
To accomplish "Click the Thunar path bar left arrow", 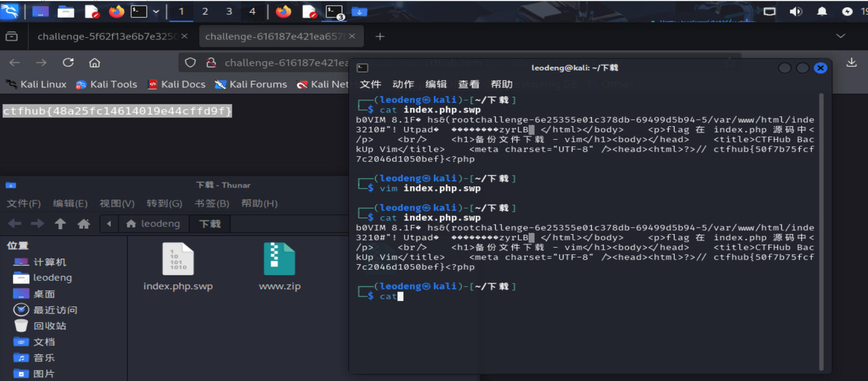I will (109, 224).
